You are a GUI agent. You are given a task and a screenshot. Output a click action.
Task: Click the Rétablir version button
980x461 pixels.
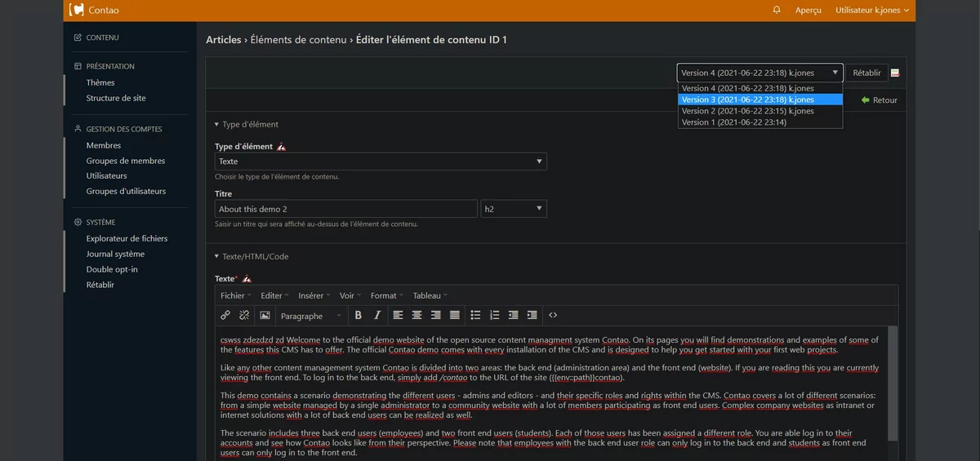point(866,73)
